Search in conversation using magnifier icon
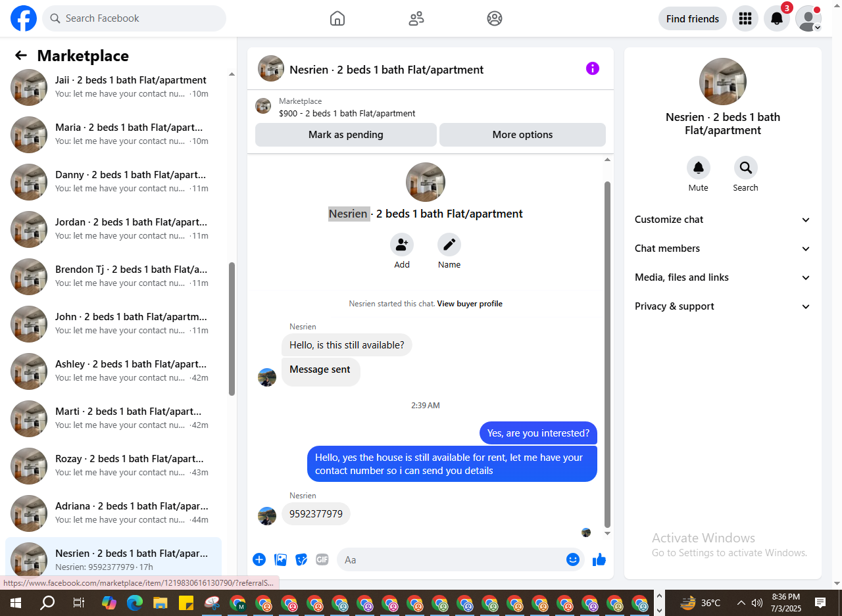The image size is (842, 616). coord(746,168)
